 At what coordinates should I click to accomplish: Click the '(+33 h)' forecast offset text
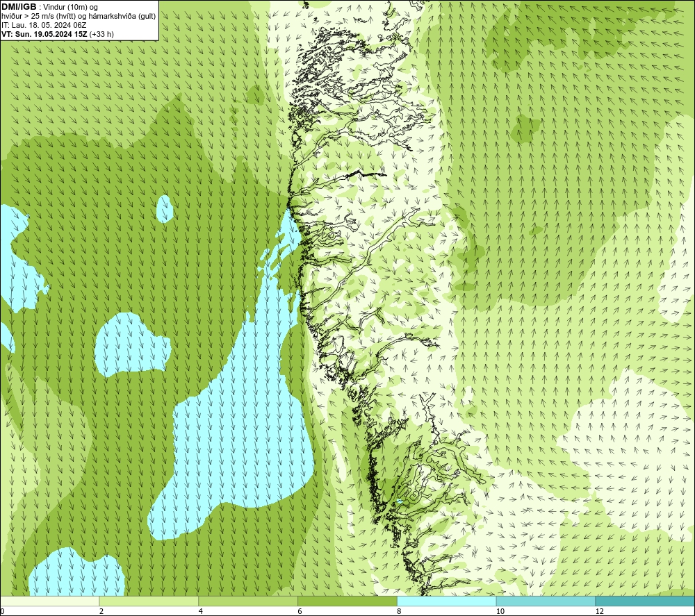[x=101, y=34]
